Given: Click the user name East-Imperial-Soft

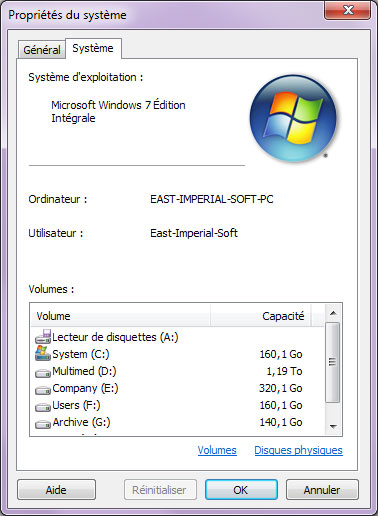Looking at the screenshot, I should click(194, 233).
